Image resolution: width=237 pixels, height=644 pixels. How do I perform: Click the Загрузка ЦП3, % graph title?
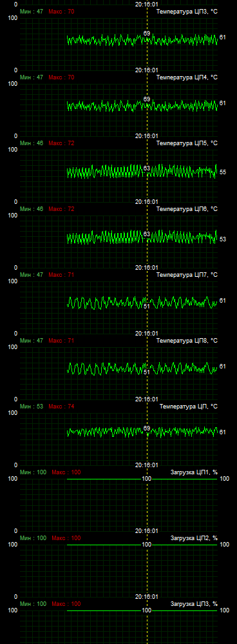(x=194, y=604)
